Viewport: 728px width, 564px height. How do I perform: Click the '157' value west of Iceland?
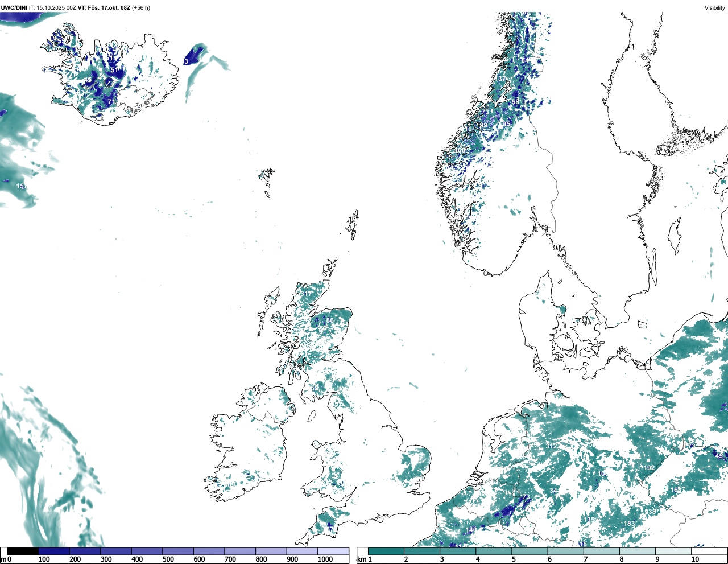point(21,187)
